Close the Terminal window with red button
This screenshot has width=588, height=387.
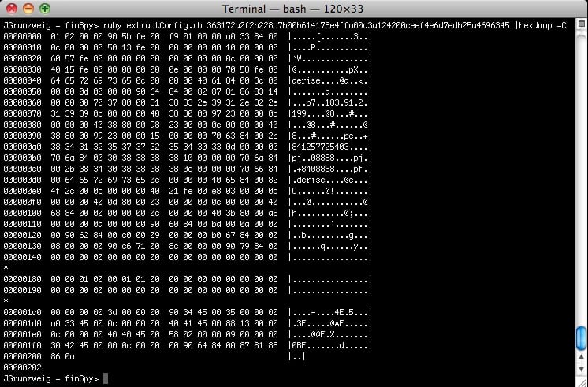pyautogui.click(x=11, y=9)
